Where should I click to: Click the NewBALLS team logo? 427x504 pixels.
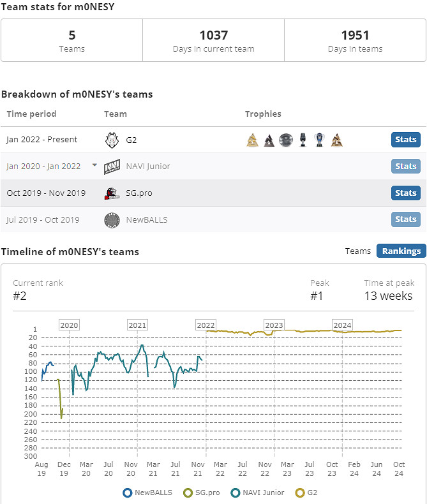point(112,220)
